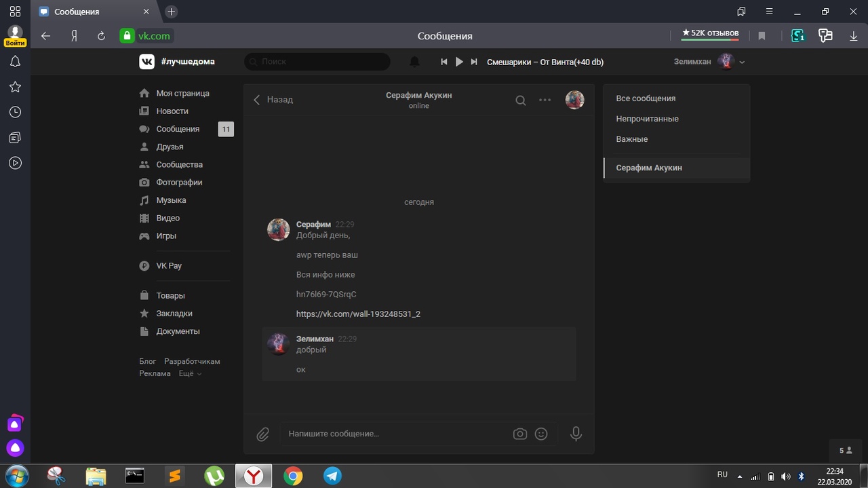
Task: Click the paperclip attach file icon
Action: (263, 434)
